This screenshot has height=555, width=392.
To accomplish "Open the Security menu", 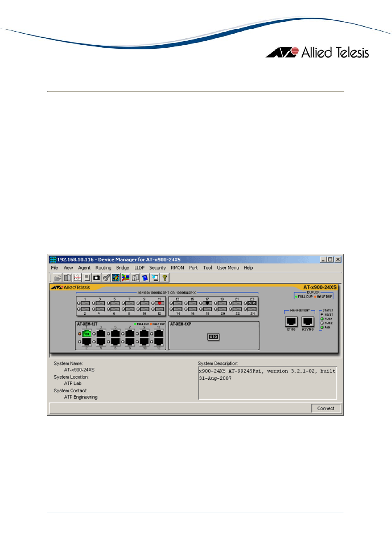I will (158, 268).
